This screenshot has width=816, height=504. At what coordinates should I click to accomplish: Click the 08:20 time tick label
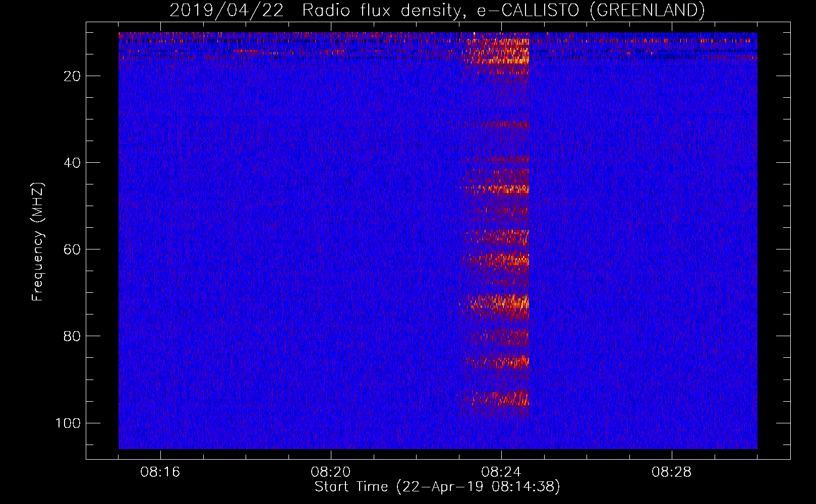click(x=331, y=472)
